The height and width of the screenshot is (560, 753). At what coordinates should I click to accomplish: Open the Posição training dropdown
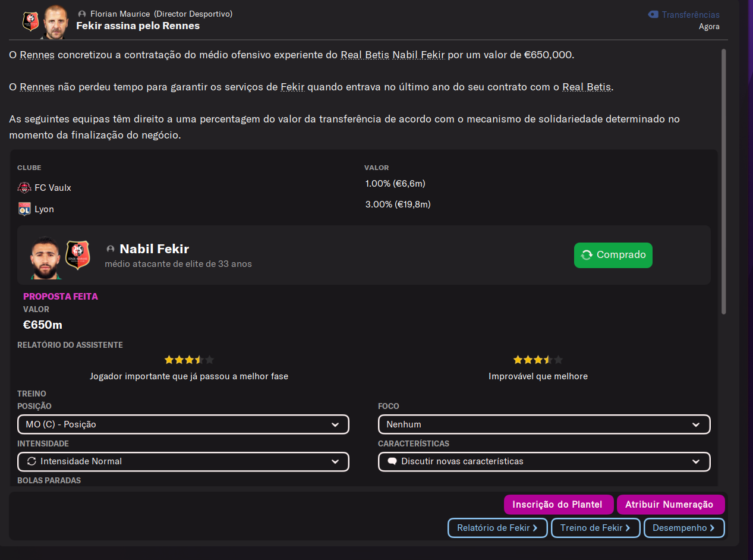183,424
